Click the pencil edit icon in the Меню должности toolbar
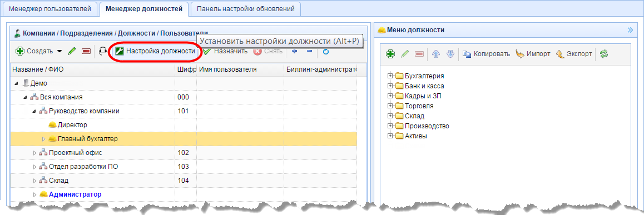Image resolution: width=644 pixels, height=215 pixels. tap(405, 54)
